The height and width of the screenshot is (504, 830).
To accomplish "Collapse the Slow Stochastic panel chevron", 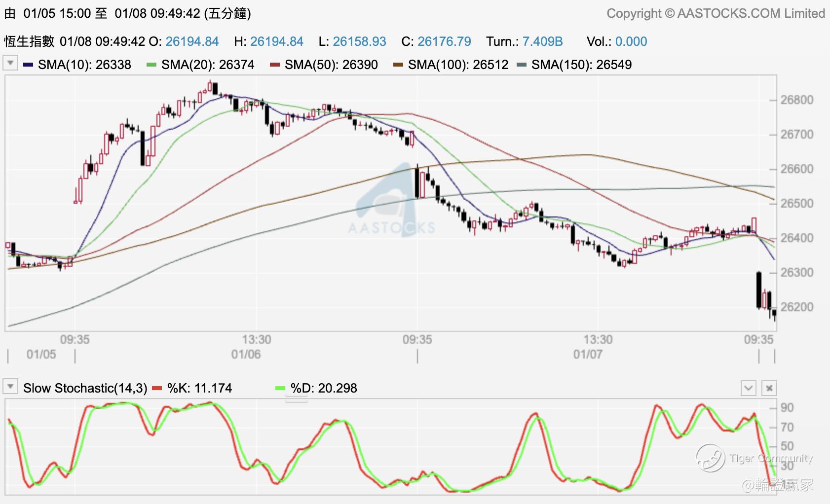I will (x=749, y=388).
